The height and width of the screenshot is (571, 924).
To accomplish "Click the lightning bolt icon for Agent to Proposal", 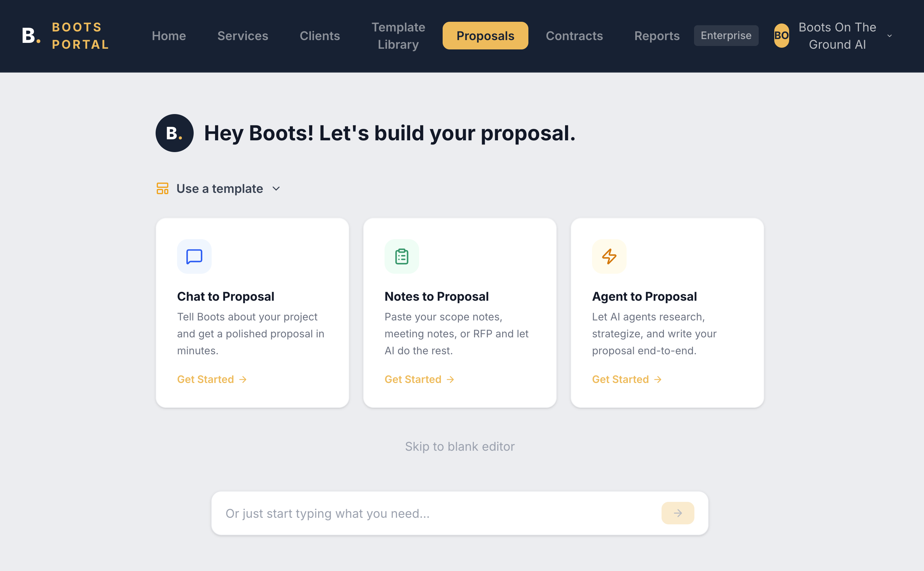I will [x=609, y=256].
